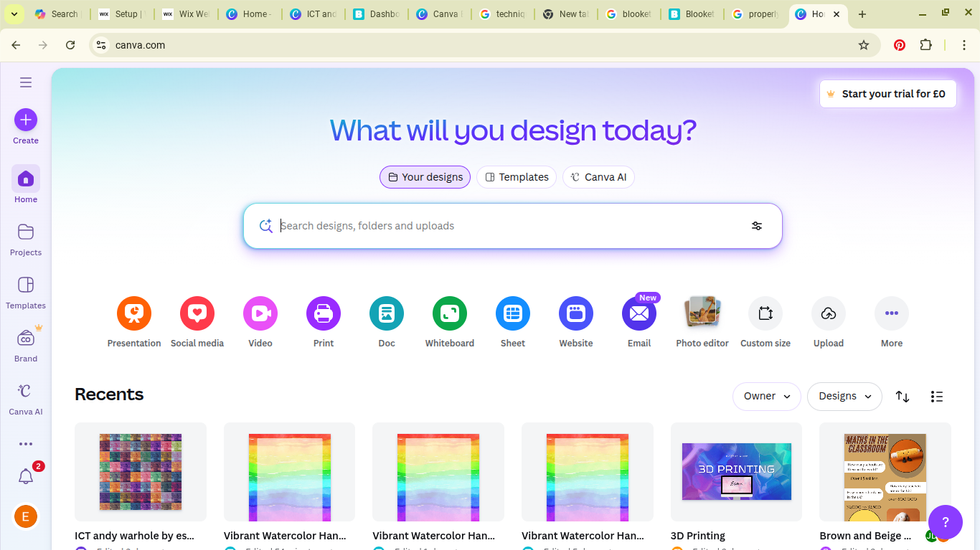This screenshot has width=980, height=550.
Task: Select Canva AI search tab
Action: point(598,177)
